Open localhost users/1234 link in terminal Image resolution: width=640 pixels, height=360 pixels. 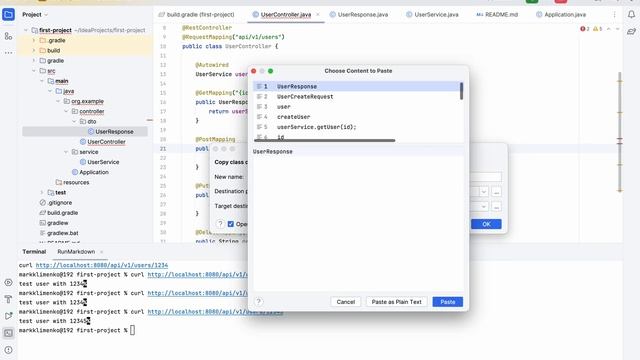point(102,265)
